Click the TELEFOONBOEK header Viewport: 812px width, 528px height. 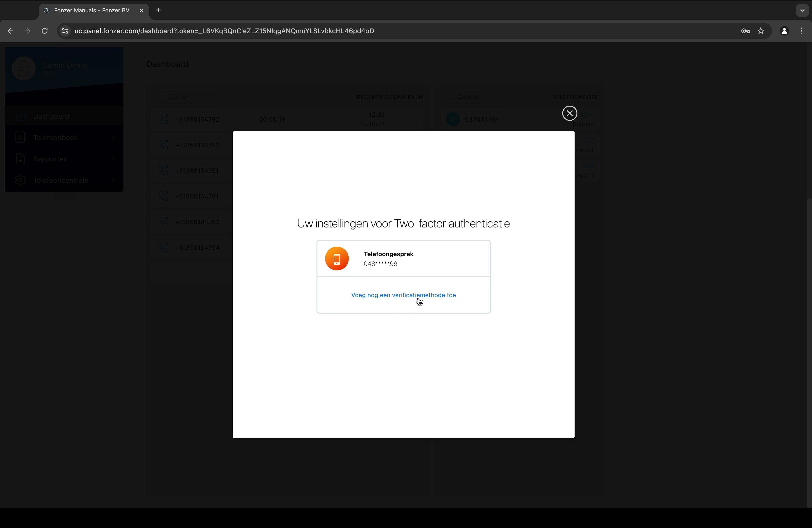pyautogui.click(x=575, y=97)
